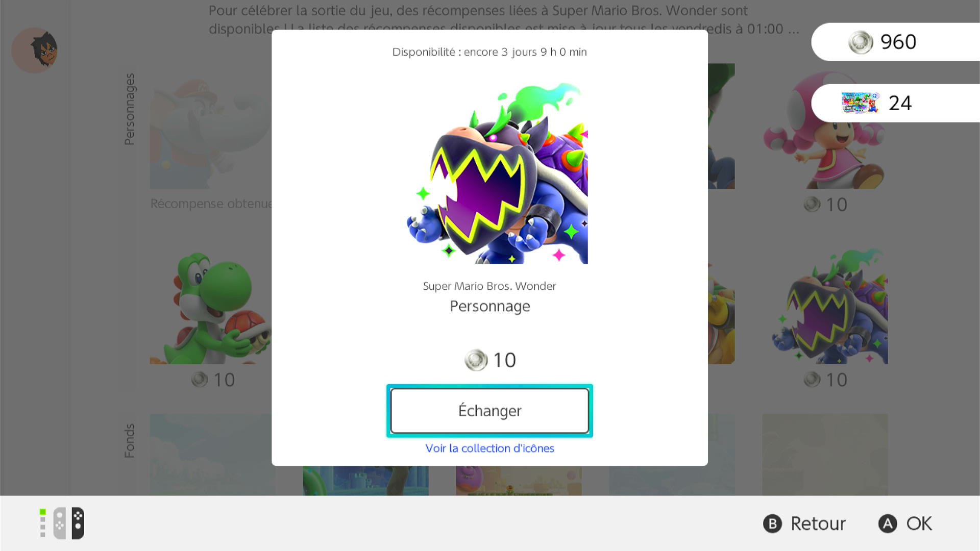Select the last Fonds background thumbnail
This screenshot has height=551, width=980.
click(825, 455)
